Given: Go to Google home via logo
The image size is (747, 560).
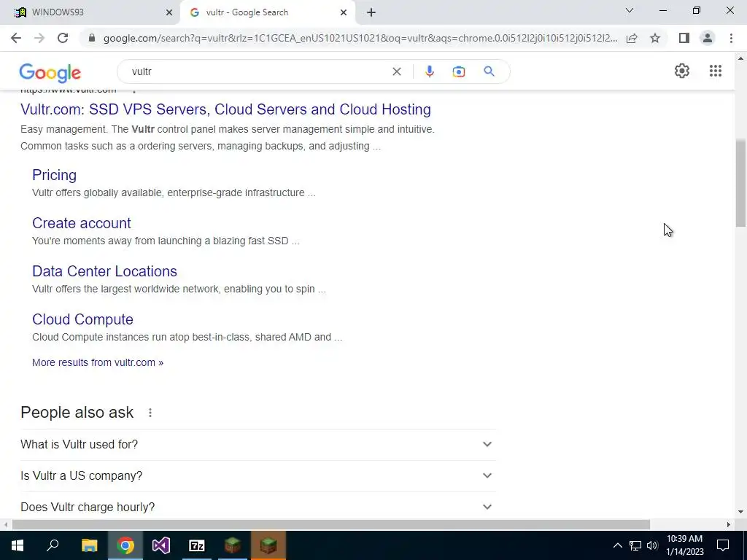Looking at the screenshot, I should [50, 72].
